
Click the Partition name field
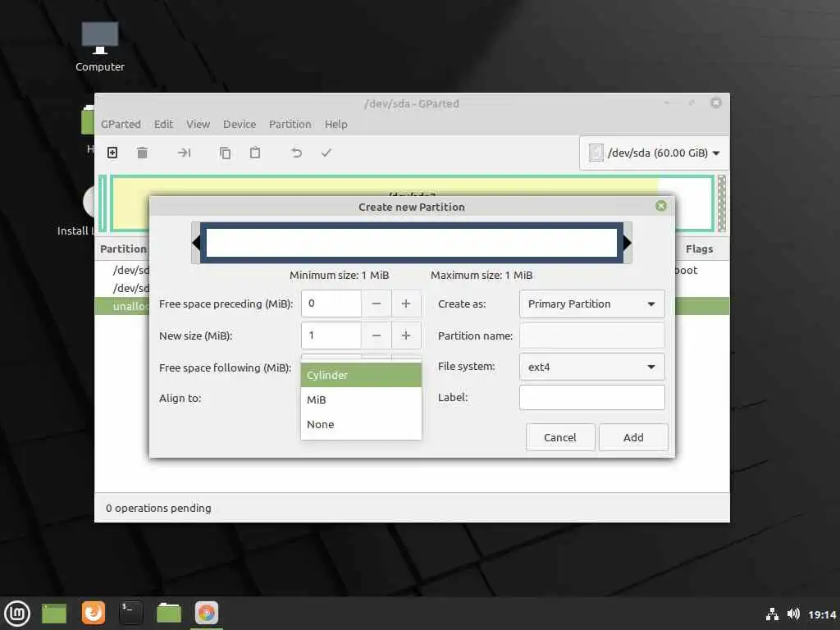click(592, 336)
